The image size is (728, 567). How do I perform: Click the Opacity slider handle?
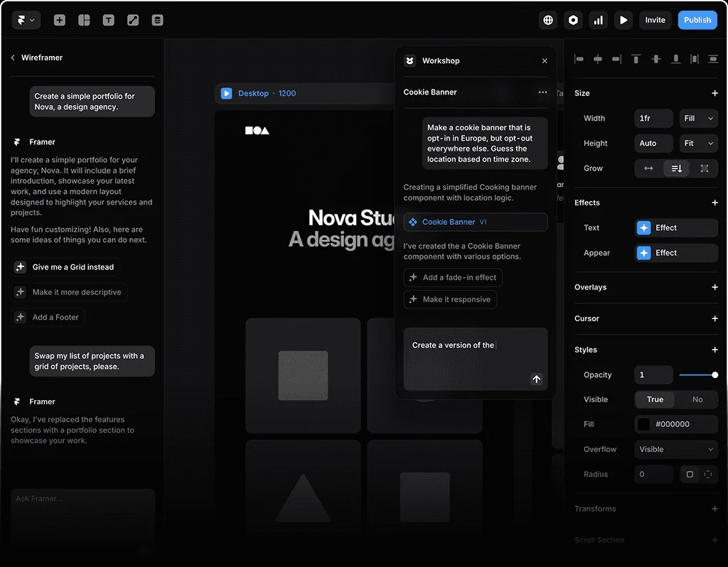tap(715, 375)
